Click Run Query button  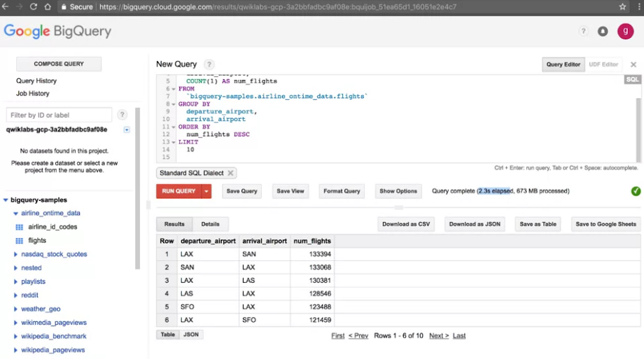178,191
